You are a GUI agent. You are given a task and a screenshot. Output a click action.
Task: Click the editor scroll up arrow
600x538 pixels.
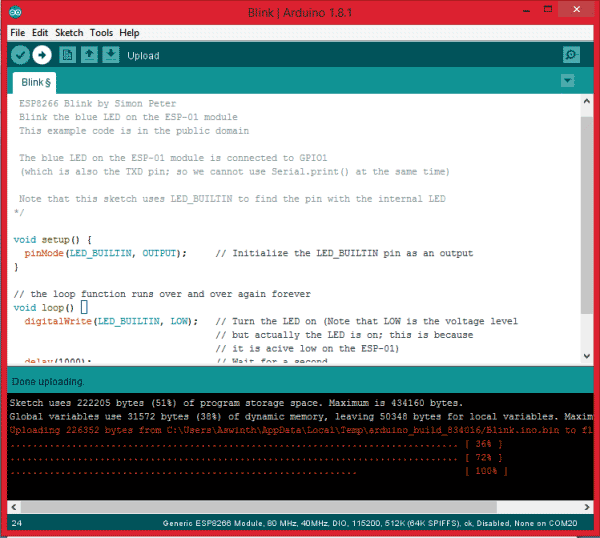587,101
